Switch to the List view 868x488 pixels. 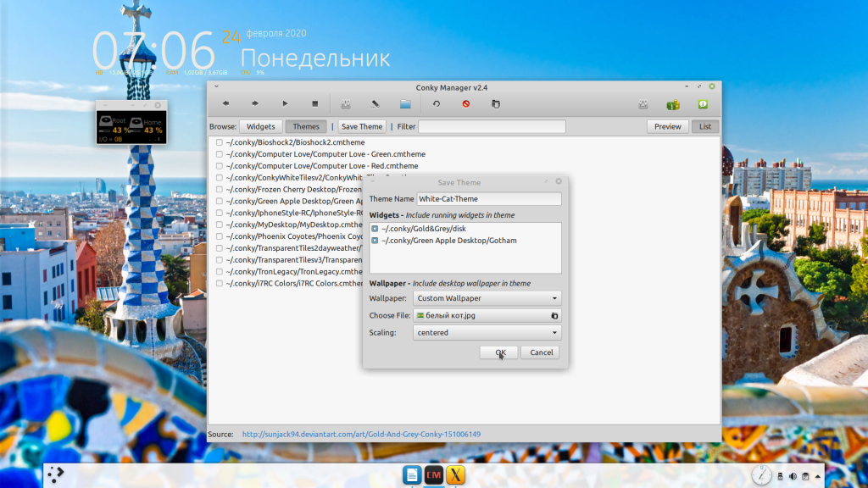[705, 127]
